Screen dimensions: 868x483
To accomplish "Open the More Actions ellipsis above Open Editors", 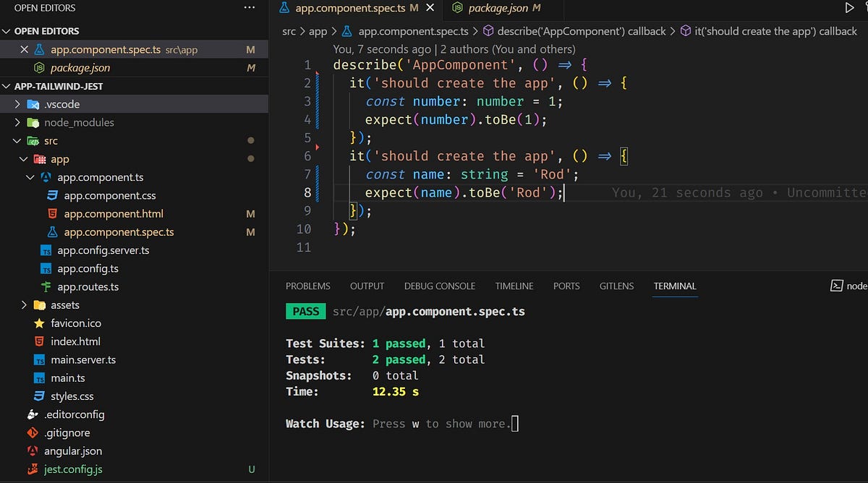I will coord(249,7).
